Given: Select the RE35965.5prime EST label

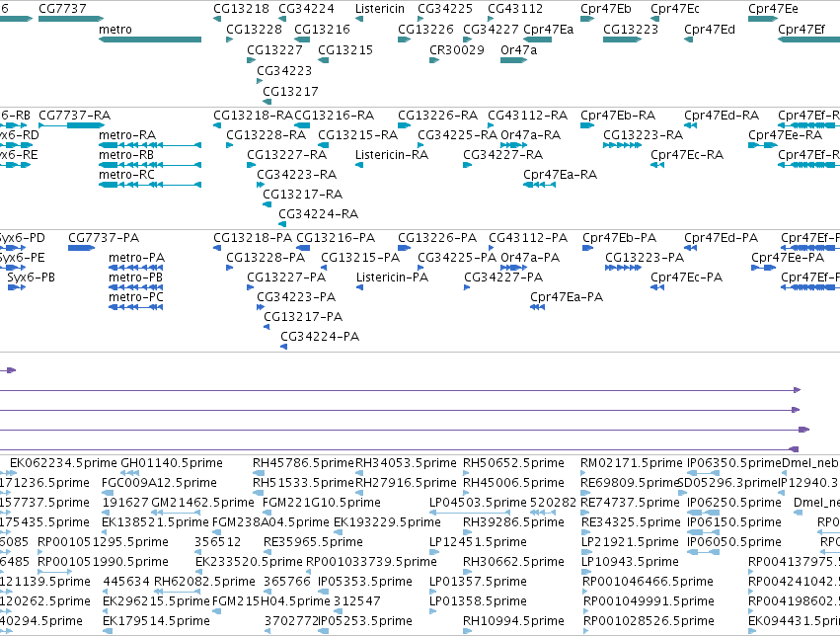Looking at the screenshot, I should [x=313, y=542].
